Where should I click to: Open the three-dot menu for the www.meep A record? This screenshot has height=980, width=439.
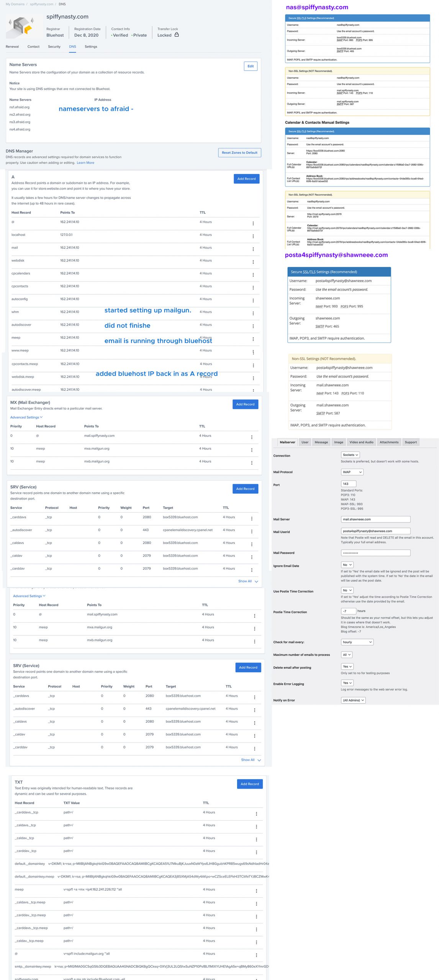click(253, 352)
